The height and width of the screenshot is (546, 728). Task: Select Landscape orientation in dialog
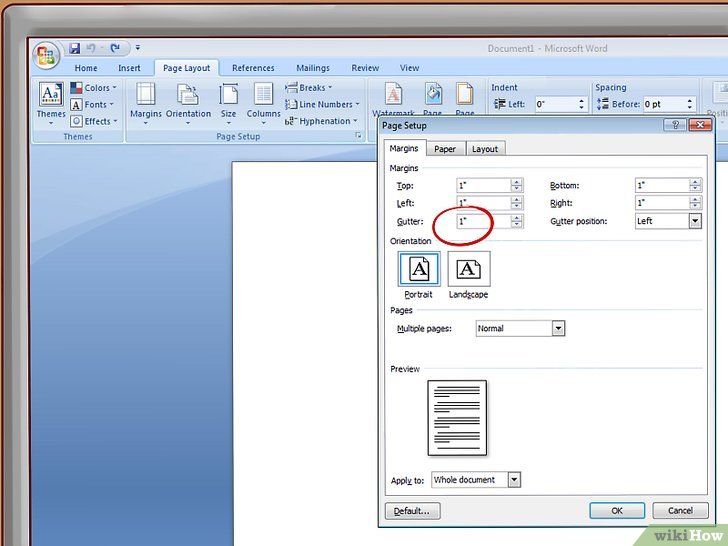(468, 269)
